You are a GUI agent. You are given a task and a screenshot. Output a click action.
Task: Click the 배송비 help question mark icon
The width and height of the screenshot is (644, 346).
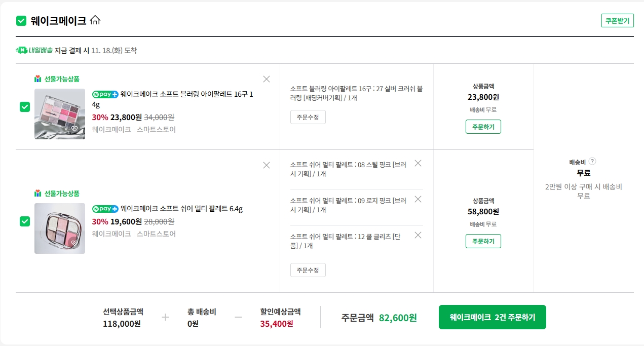point(592,162)
